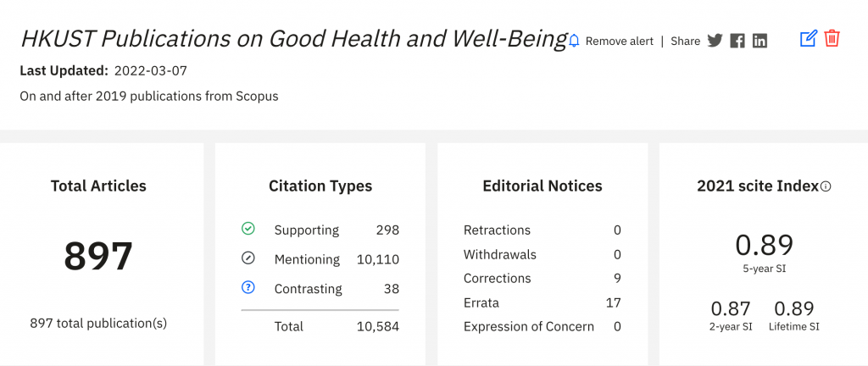
Task: Click the blue Contrasting question icon
Action: click(248, 288)
